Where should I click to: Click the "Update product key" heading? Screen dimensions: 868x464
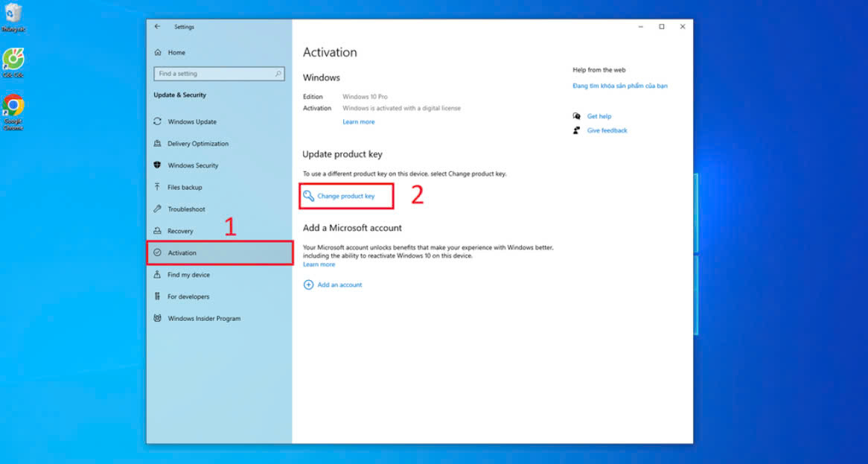[342, 154]
